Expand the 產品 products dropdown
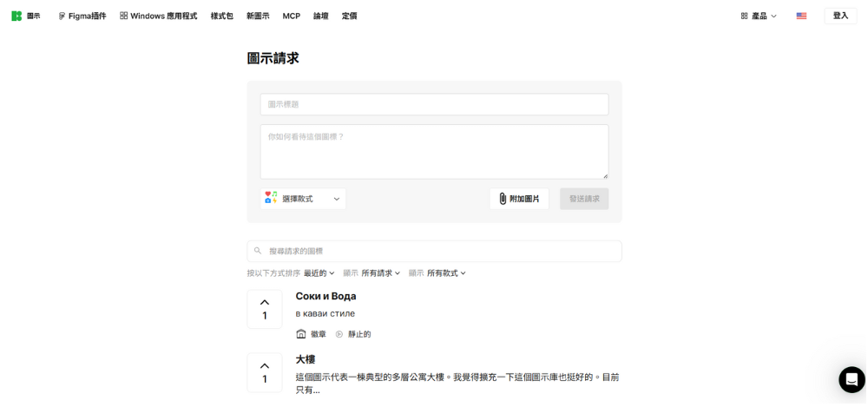The height and width of the screenshot is (407, 868). pos(759,16)
